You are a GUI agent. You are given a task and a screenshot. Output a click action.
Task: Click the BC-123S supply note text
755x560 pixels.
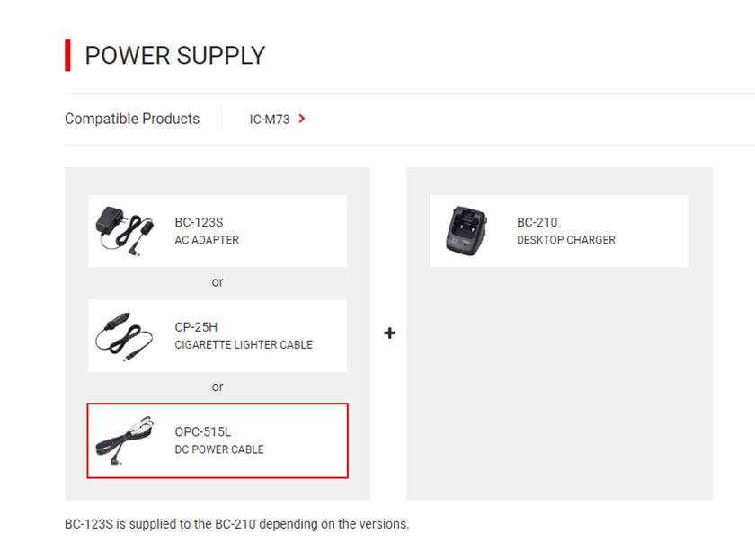[237, 524]
